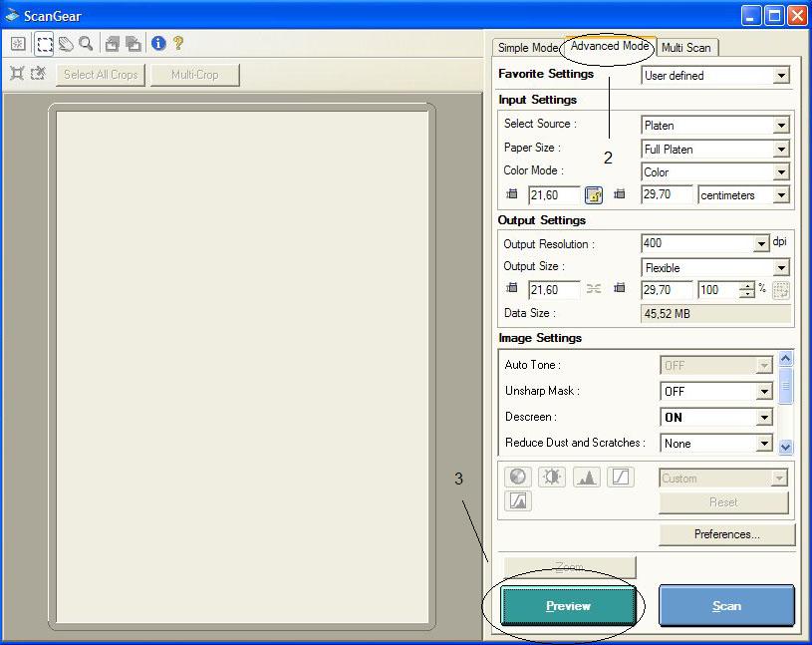Image resolution: width=812 pixels, height=645 pixels.
Task: Click the output height dimension icon
Action: [620, 288]
